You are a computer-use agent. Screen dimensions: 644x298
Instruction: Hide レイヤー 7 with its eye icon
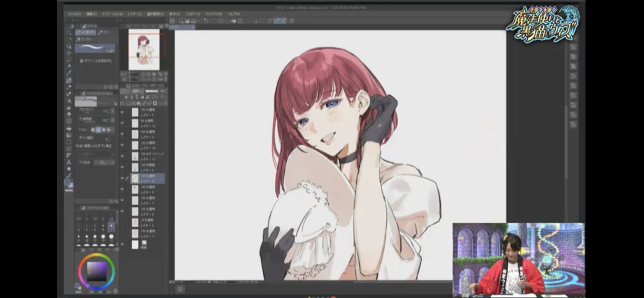coord(122,200)
